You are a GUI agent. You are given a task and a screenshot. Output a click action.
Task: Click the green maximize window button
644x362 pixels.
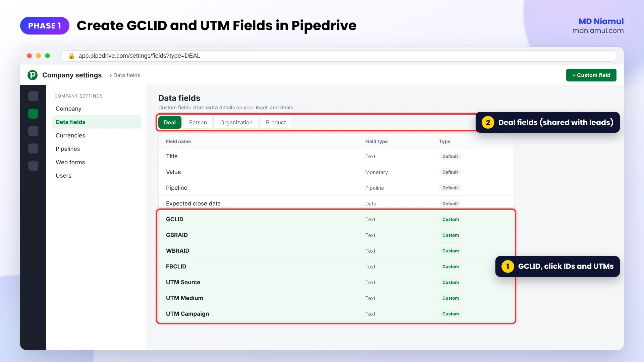[x=47, y=56]
